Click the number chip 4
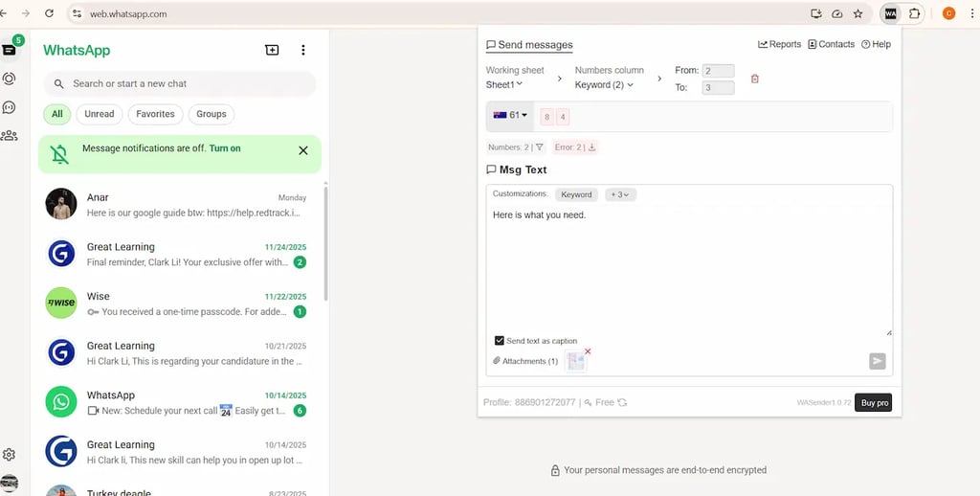This screenshot has height=496, width=980. [x=563, y=116]
